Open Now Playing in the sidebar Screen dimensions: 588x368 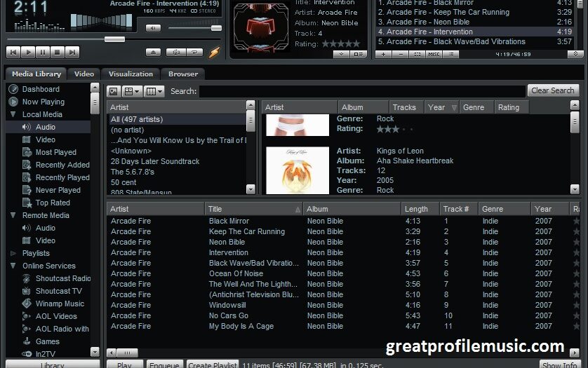pos(43,102)
